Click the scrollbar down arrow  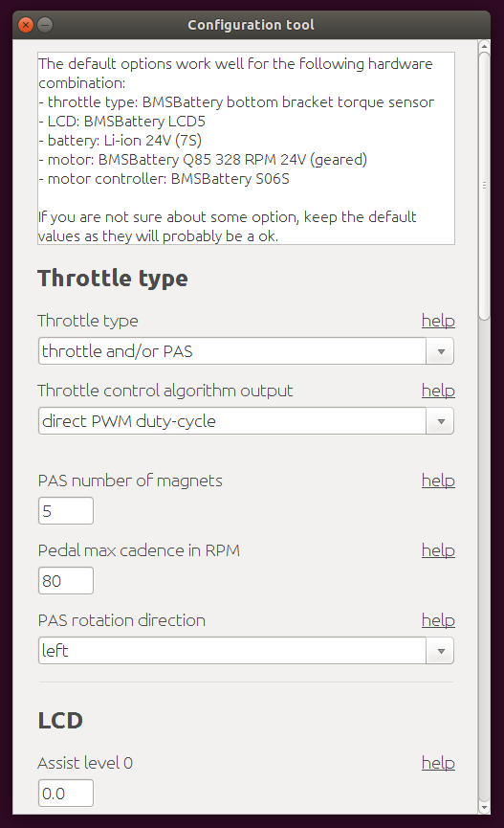click(484, 808)
